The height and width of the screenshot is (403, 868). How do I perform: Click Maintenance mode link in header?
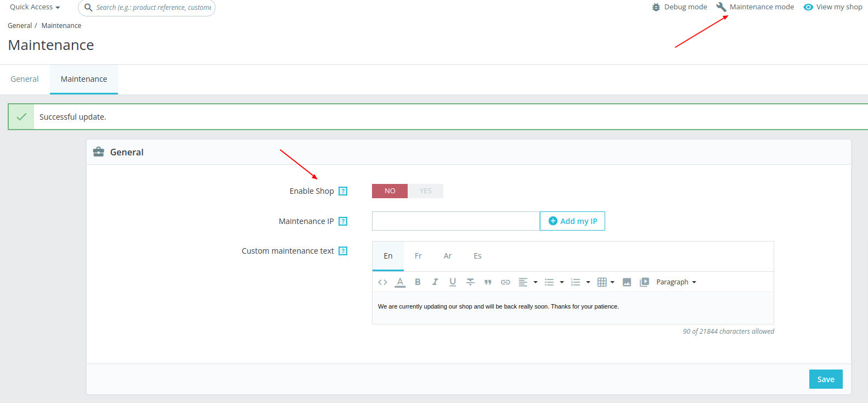tap(755, 7)
